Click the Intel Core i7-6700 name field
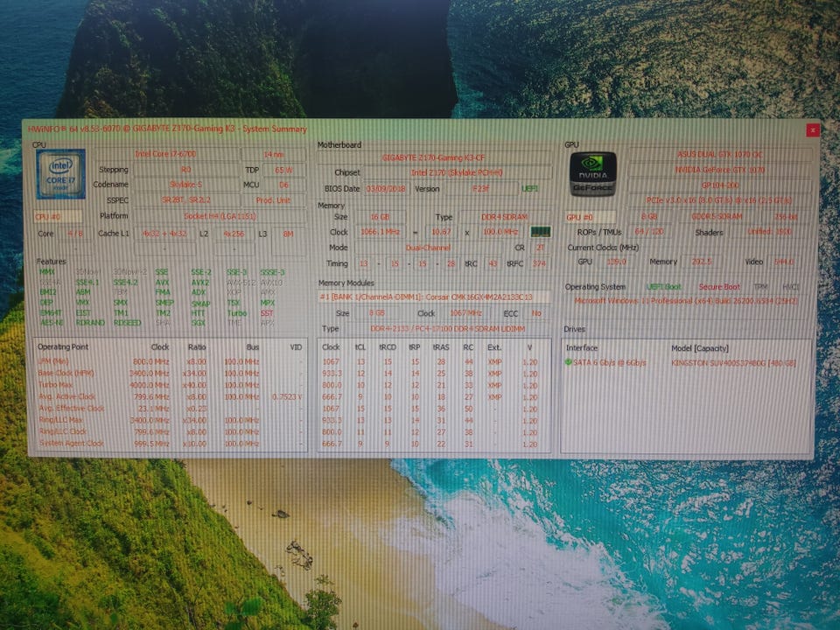The width and height of the screenshot is (840, 630). tap(165, 154)
